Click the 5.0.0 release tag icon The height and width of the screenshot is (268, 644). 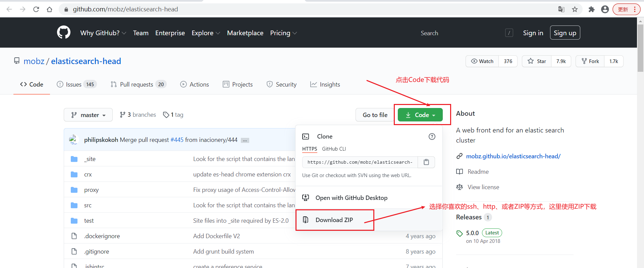(x=460, y=233)
